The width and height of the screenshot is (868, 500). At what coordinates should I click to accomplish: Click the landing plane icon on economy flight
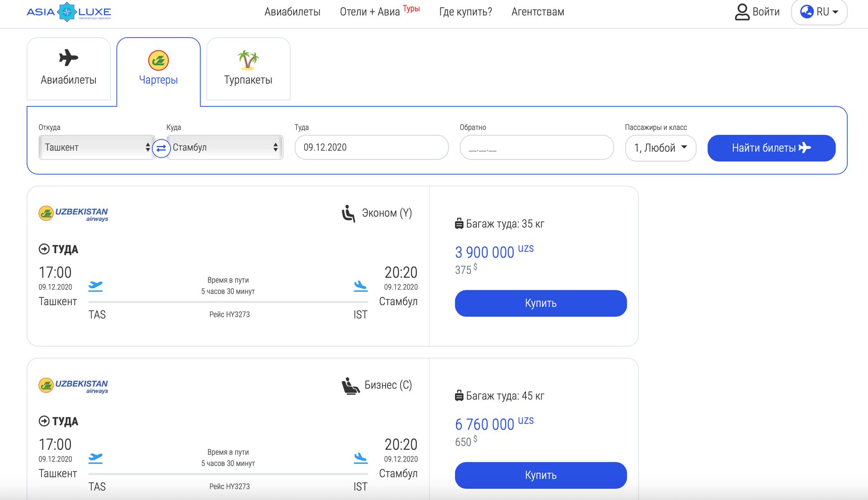coord(360,286)
